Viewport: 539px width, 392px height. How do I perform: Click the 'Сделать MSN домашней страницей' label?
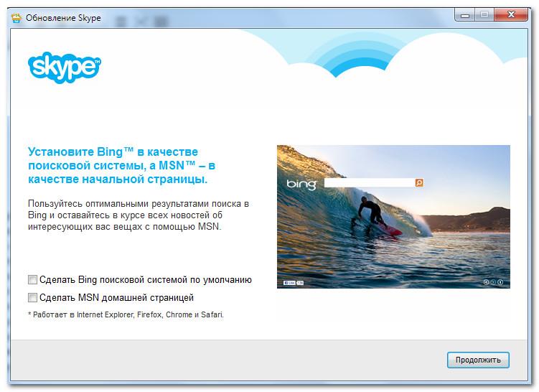click(x=116, y=297)
